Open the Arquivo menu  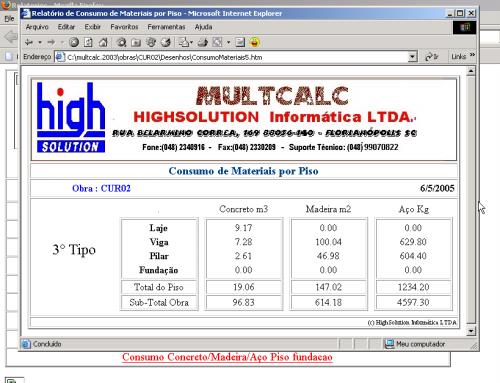(37, 27)
